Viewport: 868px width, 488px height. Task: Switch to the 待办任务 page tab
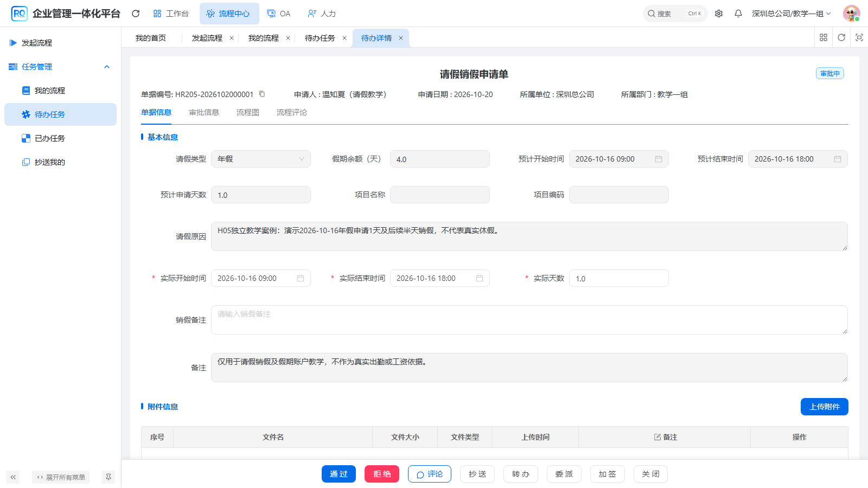tap(320, 38)
